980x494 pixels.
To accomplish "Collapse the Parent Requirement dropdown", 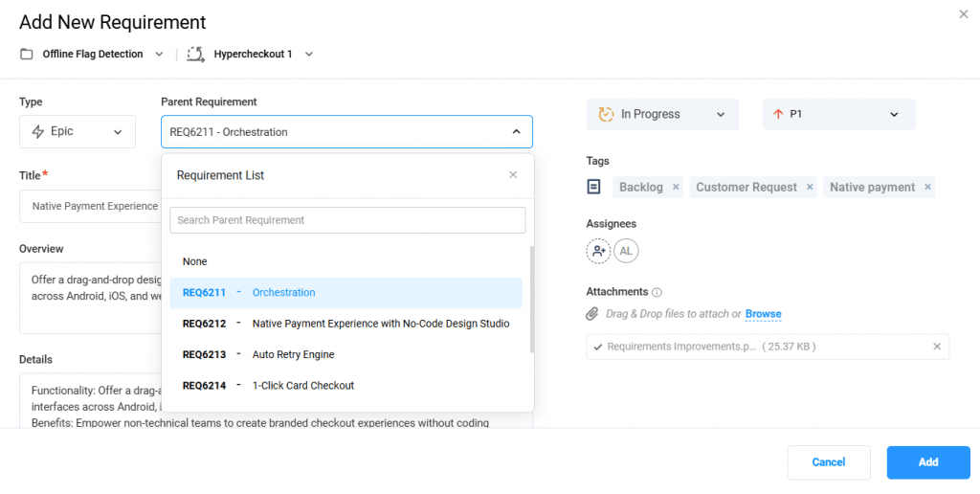I will 516,132.
